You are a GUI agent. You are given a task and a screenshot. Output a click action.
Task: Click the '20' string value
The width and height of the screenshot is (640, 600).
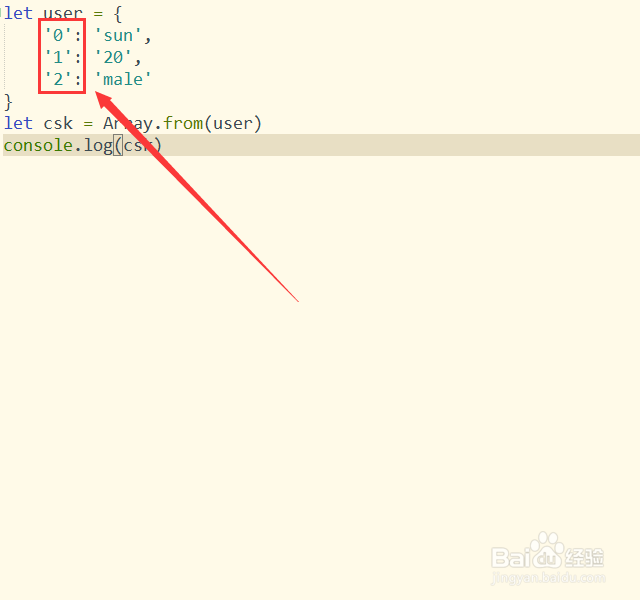click(113, 58)
